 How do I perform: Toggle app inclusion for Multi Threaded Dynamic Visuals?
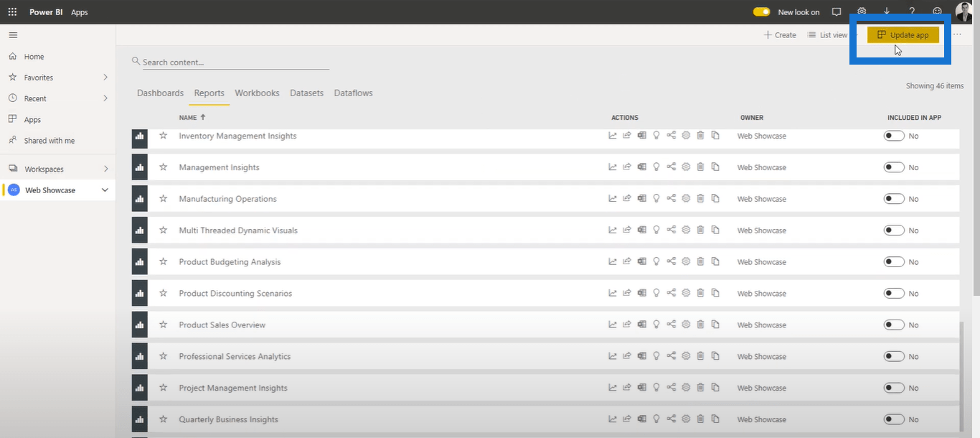click(x=894, y=230)
